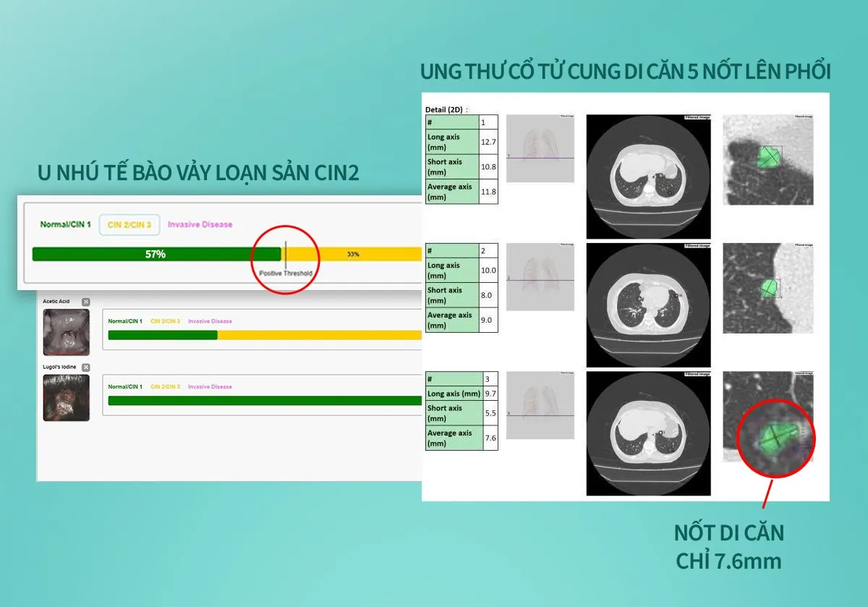
Task: Remove the Lugol's Iodine image entry
Action: coord(86,368)
